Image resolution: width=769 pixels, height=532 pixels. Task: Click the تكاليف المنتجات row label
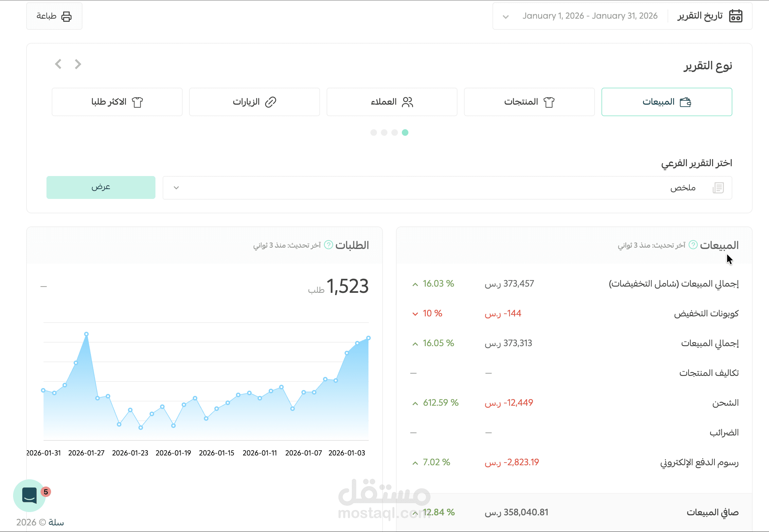pos(709,373)
